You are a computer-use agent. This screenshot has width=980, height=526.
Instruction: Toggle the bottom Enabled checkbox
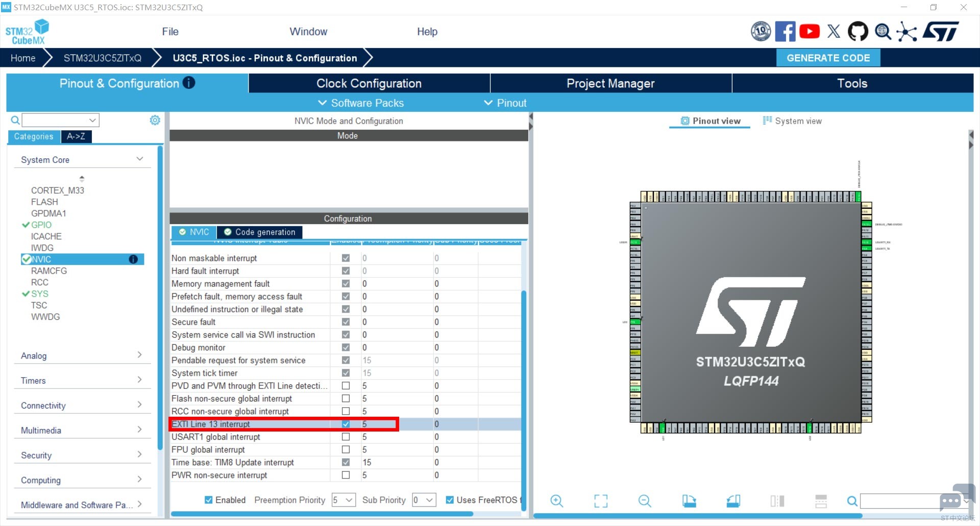208,500
